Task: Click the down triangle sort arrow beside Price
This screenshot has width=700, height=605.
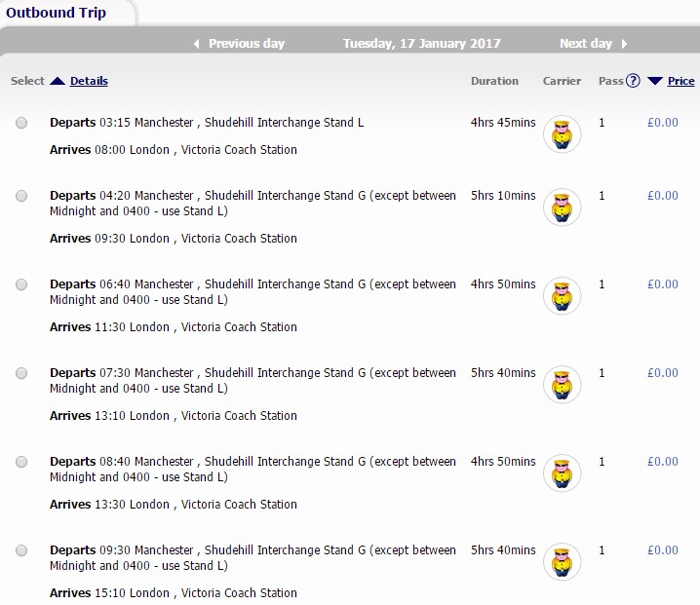Action: point(655,81)
